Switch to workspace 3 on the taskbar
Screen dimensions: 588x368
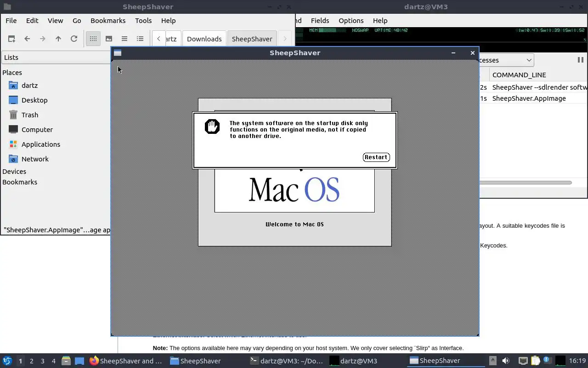[x=42, y=361]
